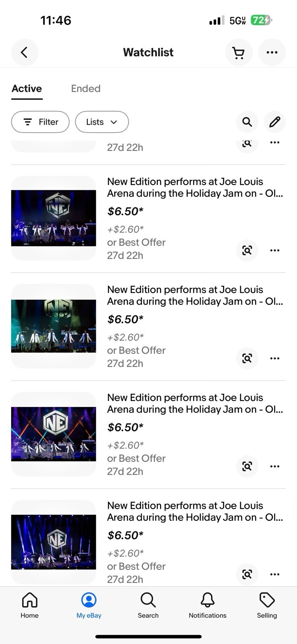This screenshot has height=644, width=297.
Task: Find similar items for first New Edition listing
Action: (x=247, y=250)
